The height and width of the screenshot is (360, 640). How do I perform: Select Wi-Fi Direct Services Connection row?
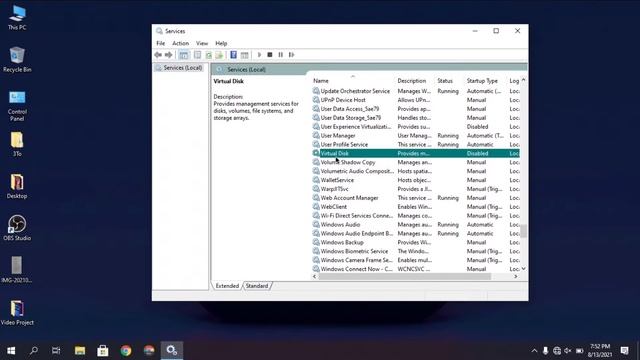416,216
